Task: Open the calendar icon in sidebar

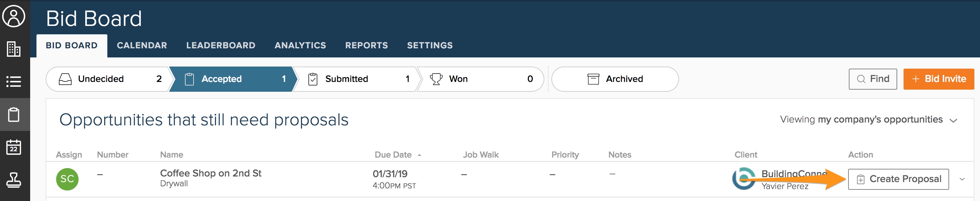Action: tap(14, 147)
